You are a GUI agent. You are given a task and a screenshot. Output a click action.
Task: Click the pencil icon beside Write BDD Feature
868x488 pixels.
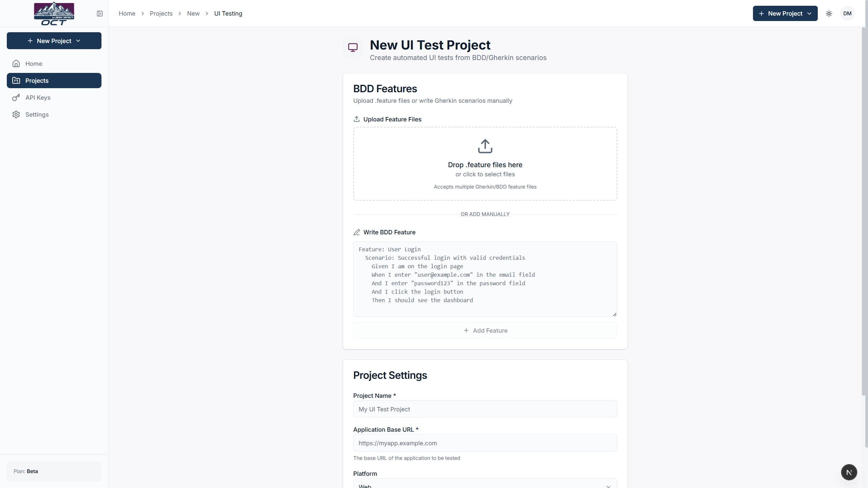(357, 232)
